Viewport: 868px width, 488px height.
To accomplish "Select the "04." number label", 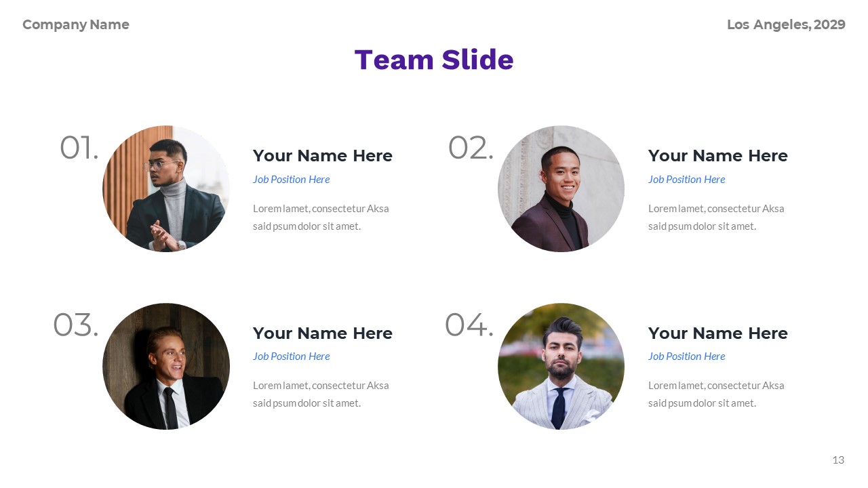I will tap(469, 325).
